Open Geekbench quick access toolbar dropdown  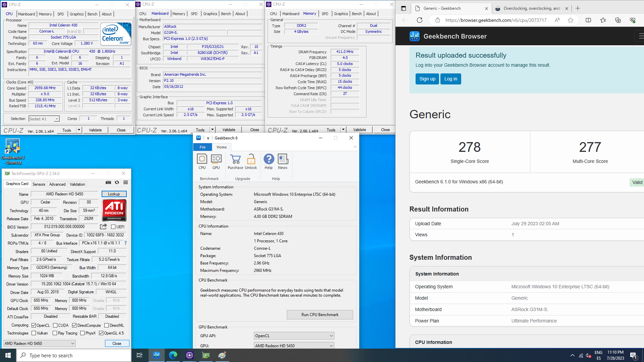click(x=208, y=138)
